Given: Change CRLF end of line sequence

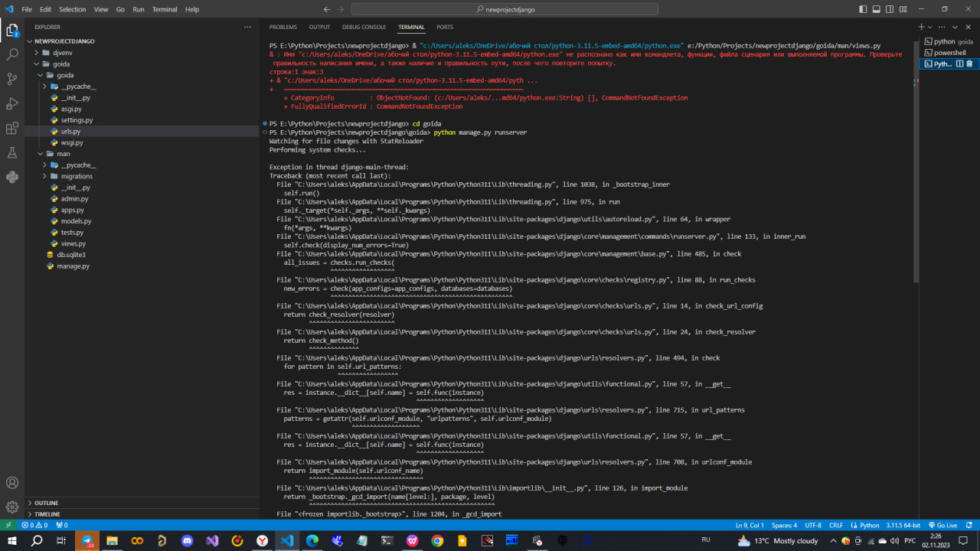Looking at the screenshot, I should (x=836, y=525).
